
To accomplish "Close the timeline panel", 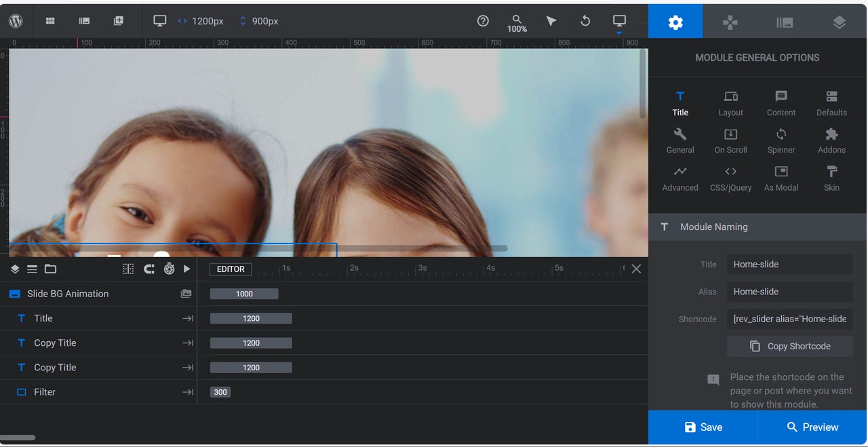I will point(636,269).
